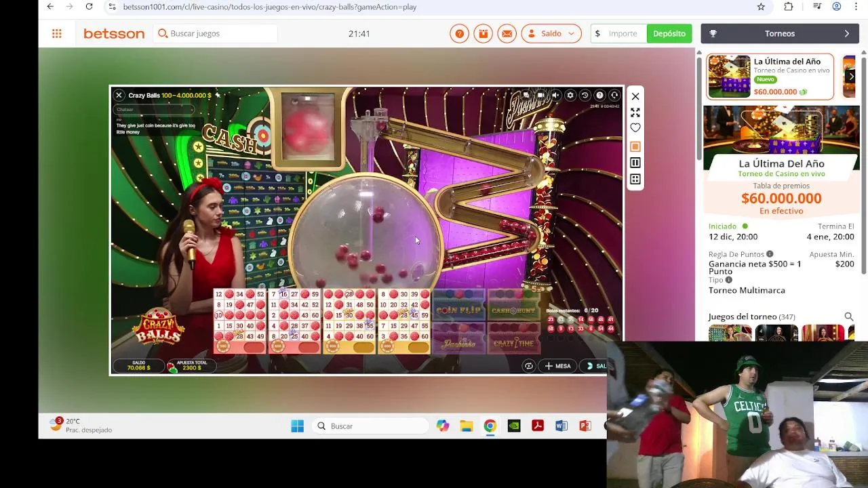Viewport: 868px width, 488px height.
Task: Click the taskbar Buscar search box
Action: (370, 426)
